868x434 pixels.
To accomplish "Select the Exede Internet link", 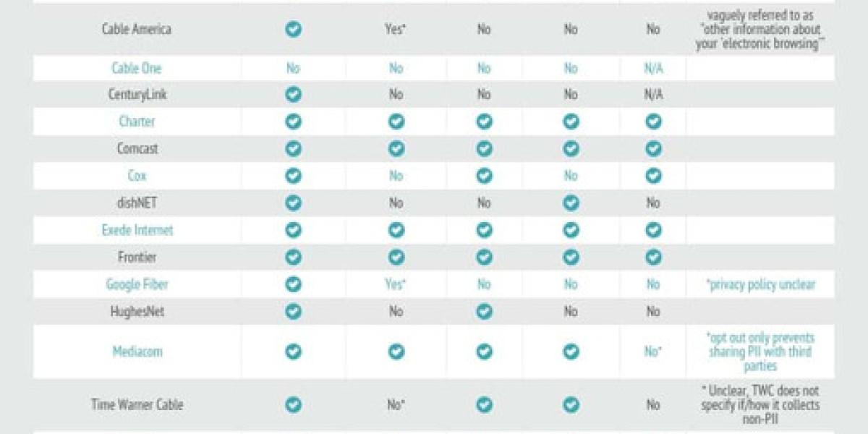I will click(x=137, y=230).
